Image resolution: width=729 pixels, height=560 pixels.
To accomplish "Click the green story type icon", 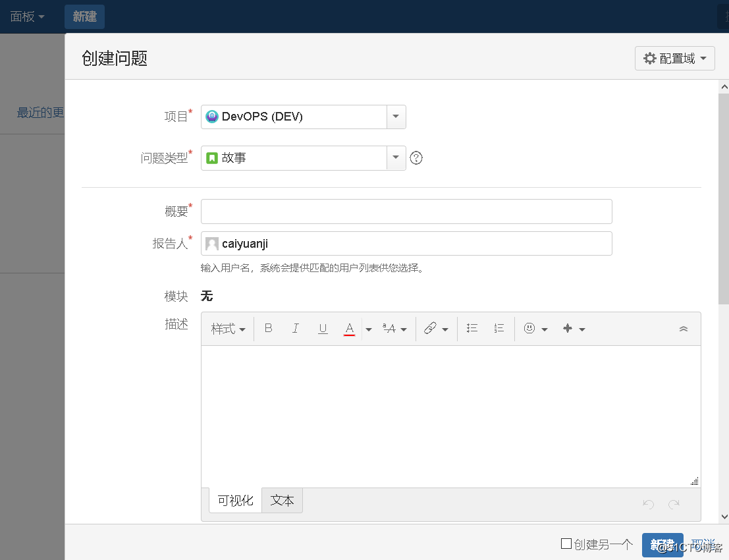I will pyautogui.click(x=212, y=158).
